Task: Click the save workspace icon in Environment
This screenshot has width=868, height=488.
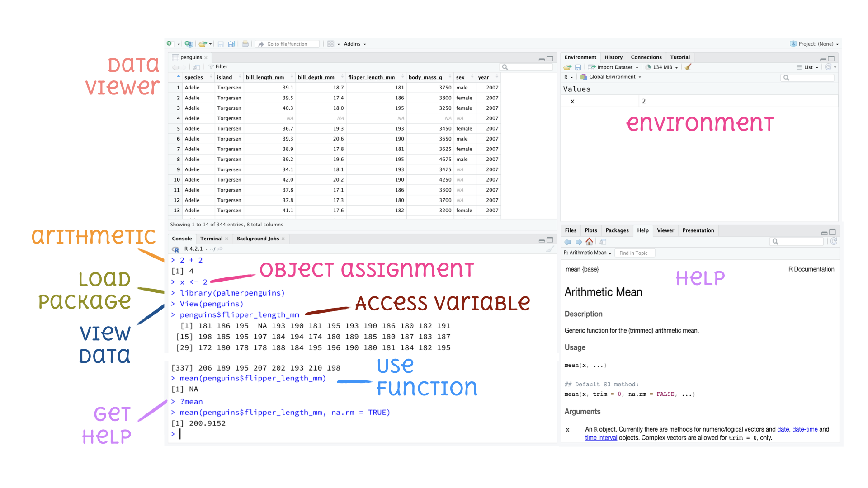Action: (578, 67)
